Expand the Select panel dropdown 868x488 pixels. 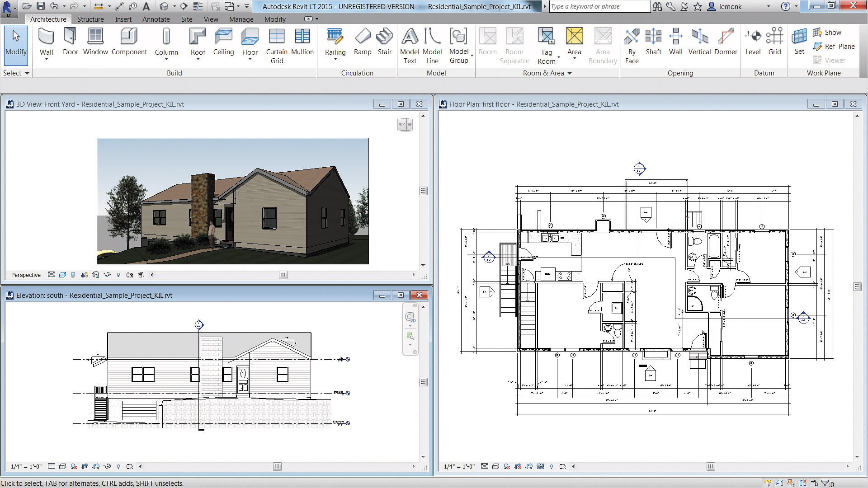(27, 73)
